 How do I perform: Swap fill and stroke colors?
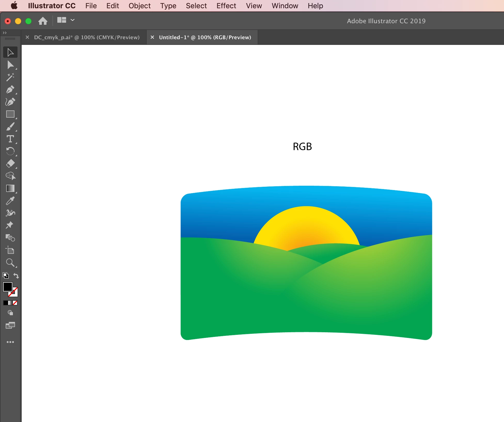(16, 276)
